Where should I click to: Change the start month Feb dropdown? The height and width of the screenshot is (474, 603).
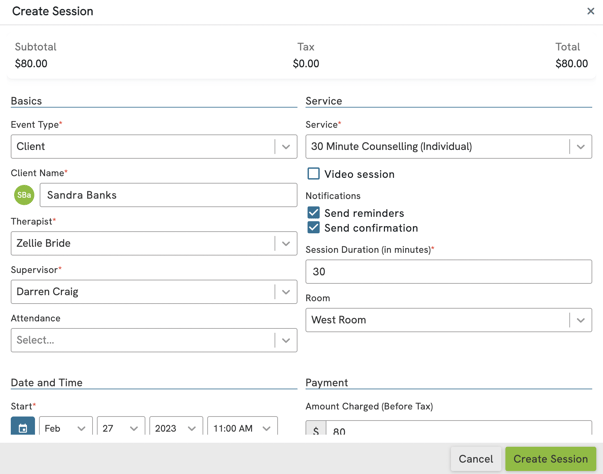[x=66, y=426]
